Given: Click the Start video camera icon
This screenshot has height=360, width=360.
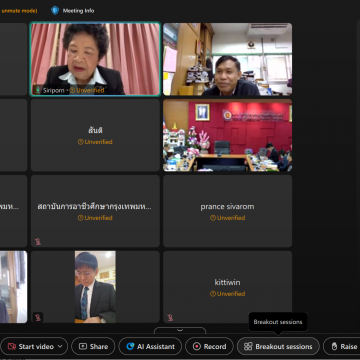Looking at the screenshot, I should tap(12, 346).
